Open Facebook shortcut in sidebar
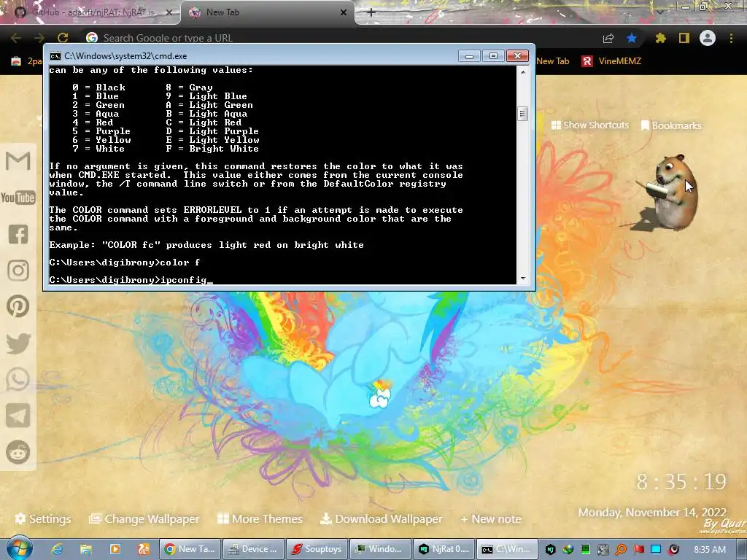Viewport: 747px width, 560px height. coord(18,234)
